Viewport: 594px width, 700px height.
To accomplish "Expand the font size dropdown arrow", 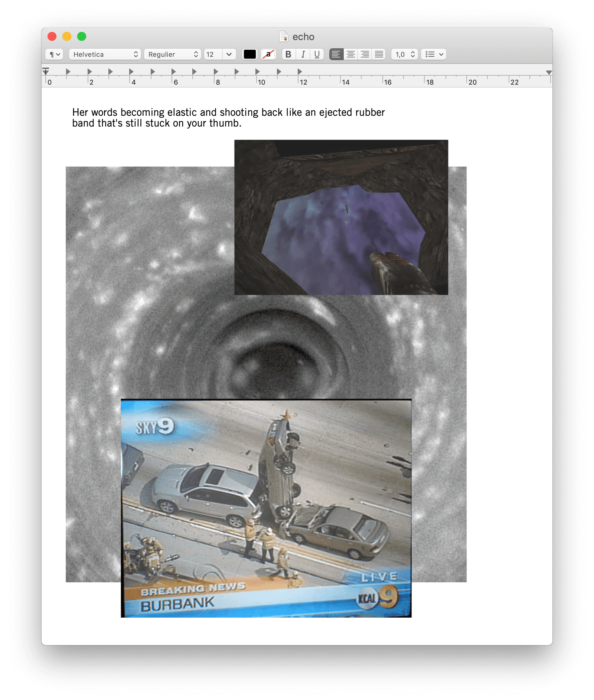I will [x=229, y=54].
